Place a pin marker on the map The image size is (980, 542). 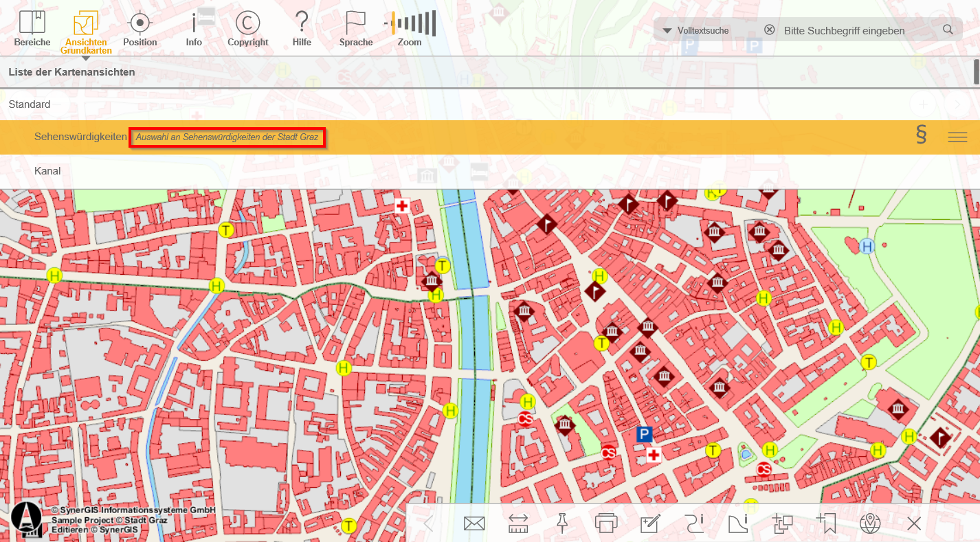[561, 523]
